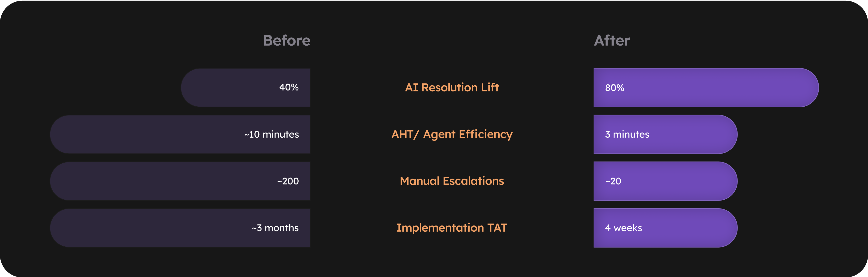Select the "~10 minutes" Before value

(x=271, y=134)
